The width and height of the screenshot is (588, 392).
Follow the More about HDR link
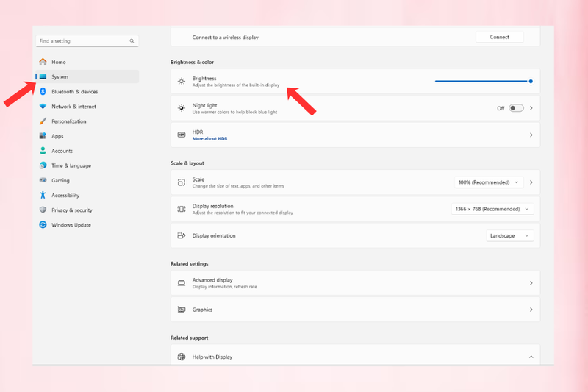coord(209,139)
